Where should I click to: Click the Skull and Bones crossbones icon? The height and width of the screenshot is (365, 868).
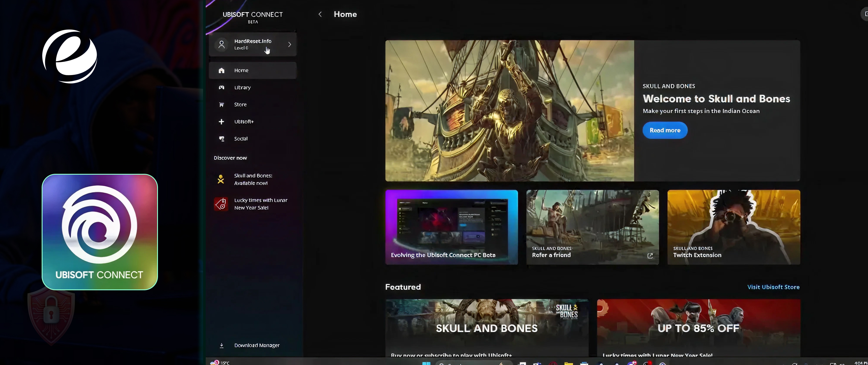(x=221, y=180)
